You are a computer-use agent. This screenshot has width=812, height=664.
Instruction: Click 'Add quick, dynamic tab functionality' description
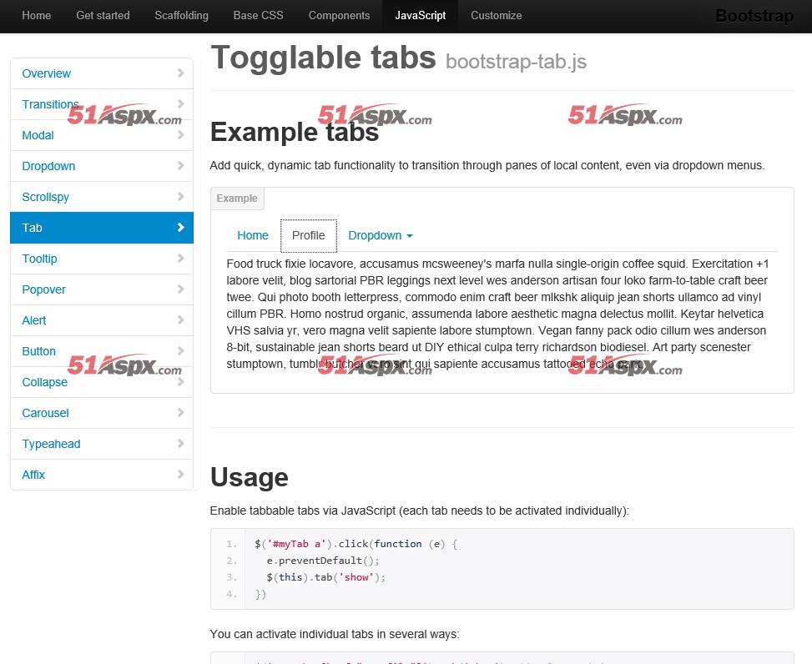point(487,166)
